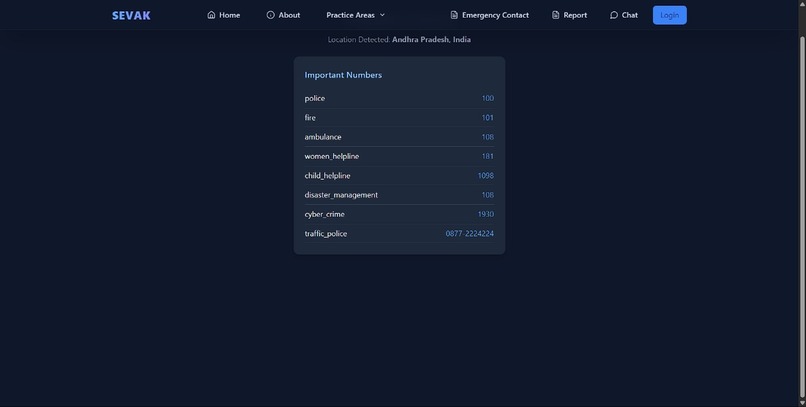Click the About info circle icon
The width and height of the screenshot is (806, 407).
[270, 15]
